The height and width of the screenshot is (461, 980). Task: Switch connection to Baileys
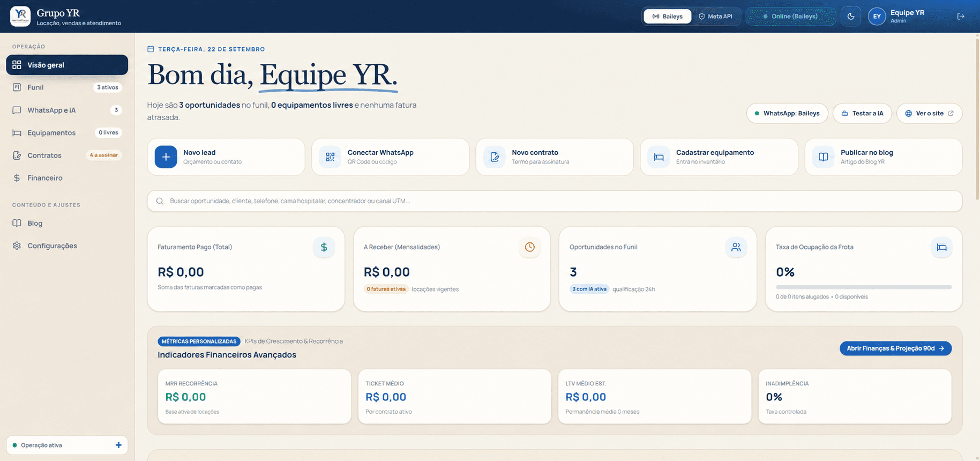(667, 16)
